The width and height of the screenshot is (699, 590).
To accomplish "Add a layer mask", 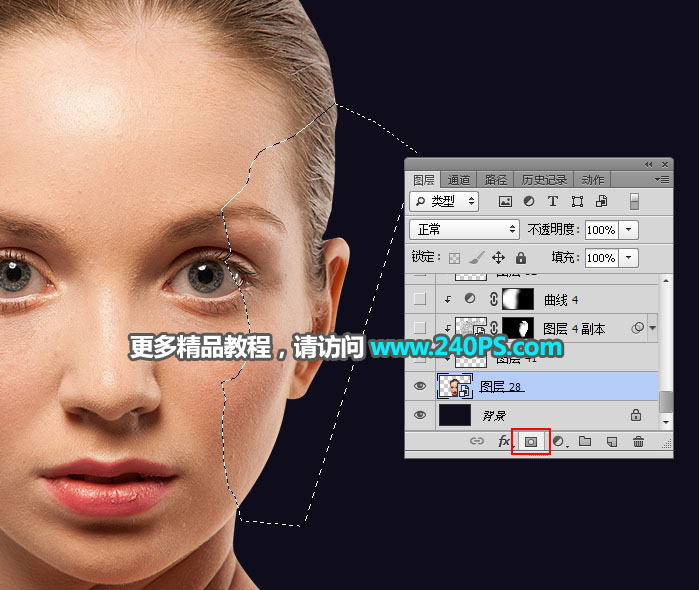I will [530, 442].
